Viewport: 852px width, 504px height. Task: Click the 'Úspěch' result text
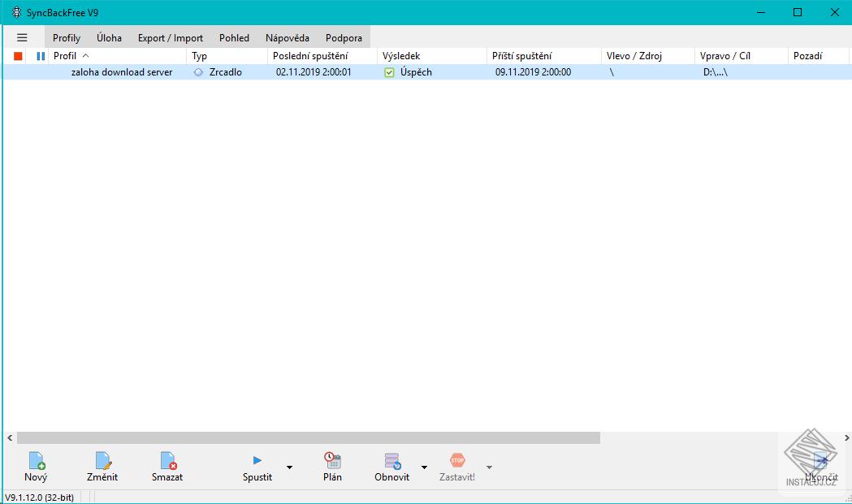point(416,72)
